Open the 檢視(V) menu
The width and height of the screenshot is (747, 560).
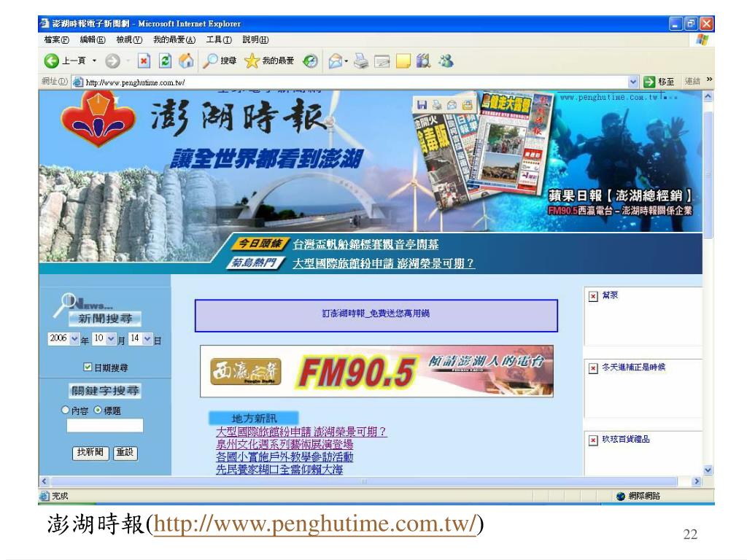pyautogui.click(x=129, y=40)
